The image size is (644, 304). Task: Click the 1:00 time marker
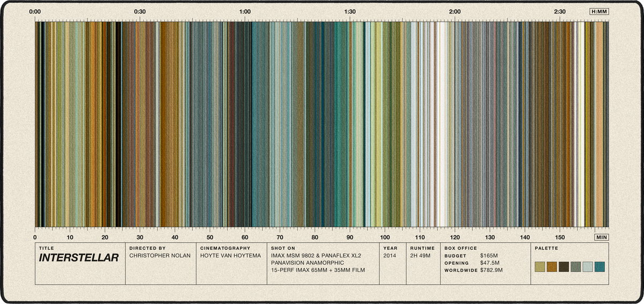(245, 11)
